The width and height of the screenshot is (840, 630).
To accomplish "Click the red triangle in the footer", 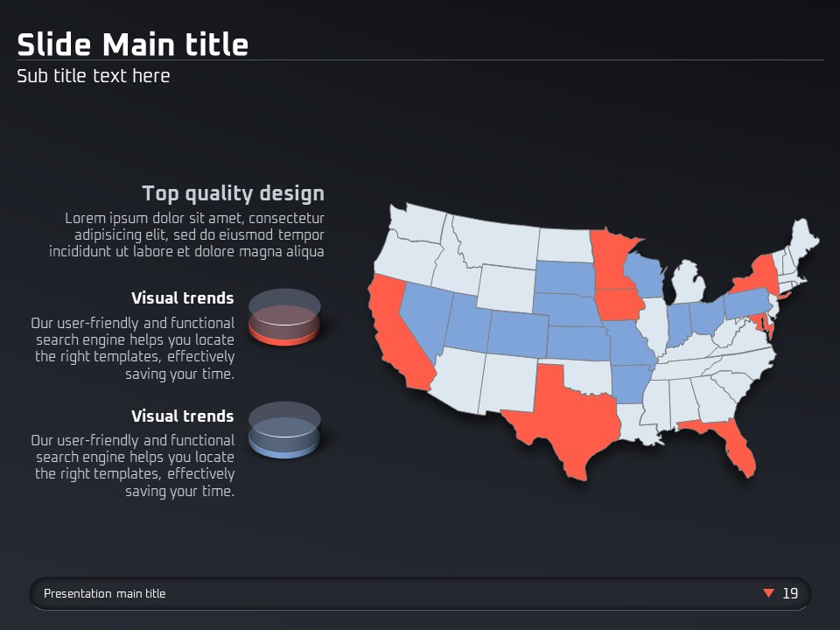I will [768, 593].
